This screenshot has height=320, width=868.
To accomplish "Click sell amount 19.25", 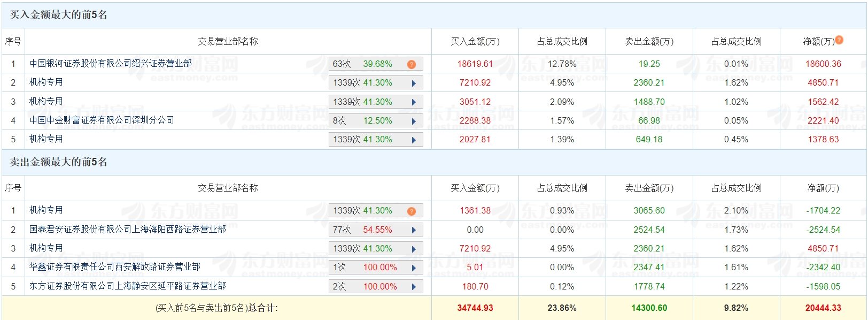I will click(x=649, y=64).
